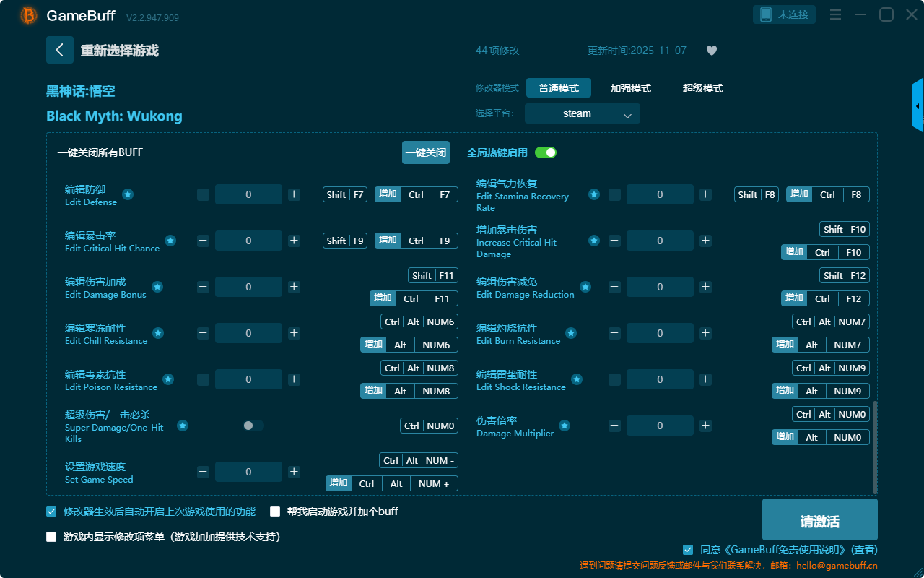Click the 一键关闭 button

(425, 152)
